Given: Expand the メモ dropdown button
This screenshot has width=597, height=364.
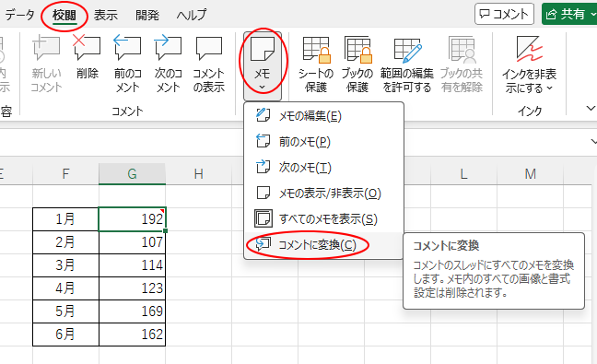Looking at the screenshot, I should [x=263, y=66].
